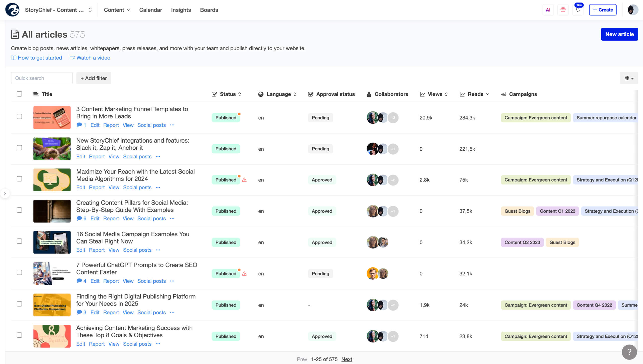The image size is (643, 364).
Task: Open more options for 16 Social Media Campaign article
Action: pos(158,250)
